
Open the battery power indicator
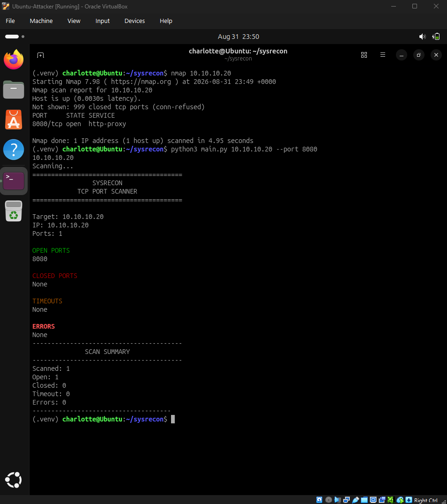(436, 37)
